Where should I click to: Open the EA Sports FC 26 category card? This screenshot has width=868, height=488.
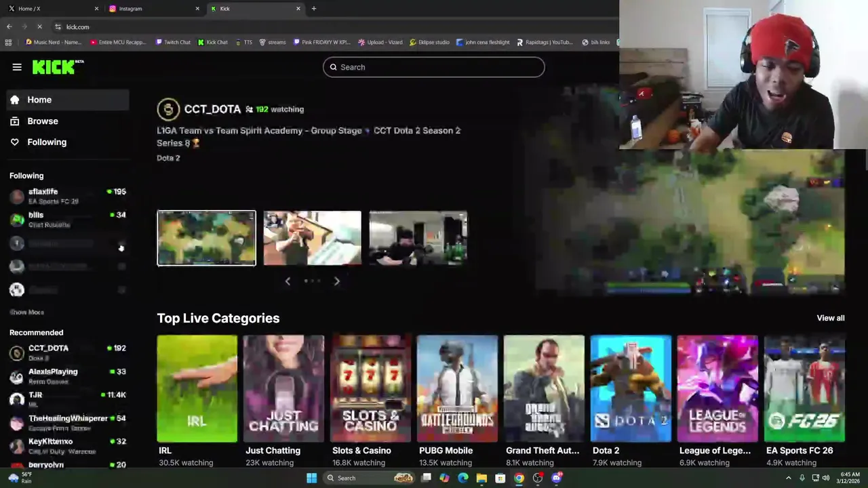[x=805, y=388]
